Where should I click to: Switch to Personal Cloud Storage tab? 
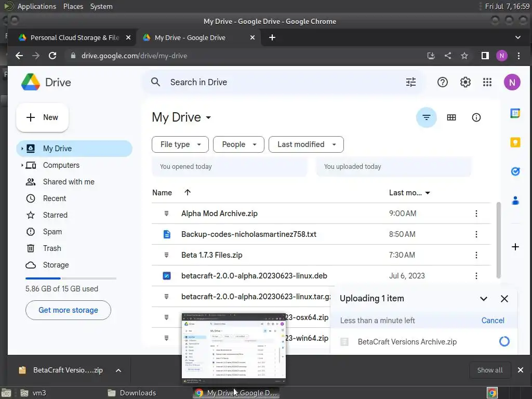[72, 37]
